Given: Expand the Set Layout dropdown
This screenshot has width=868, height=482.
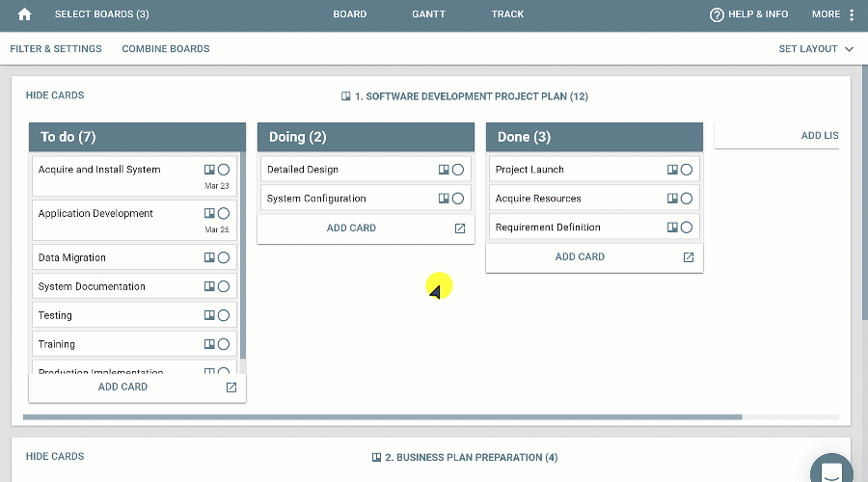Looking at the screenshot, I should click(x=816, y=48).
